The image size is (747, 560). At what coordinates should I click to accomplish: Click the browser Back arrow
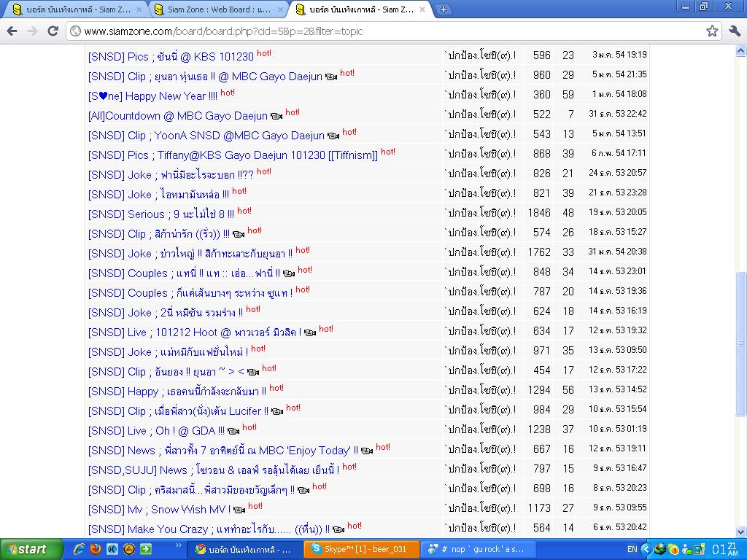[x=12, y=31]
